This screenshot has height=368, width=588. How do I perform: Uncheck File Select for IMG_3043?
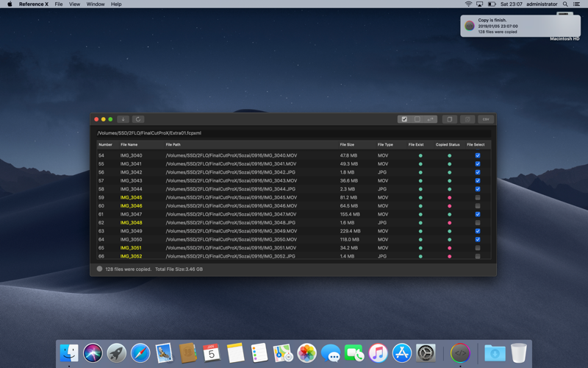pyautogui.click(x=477, y=180)
